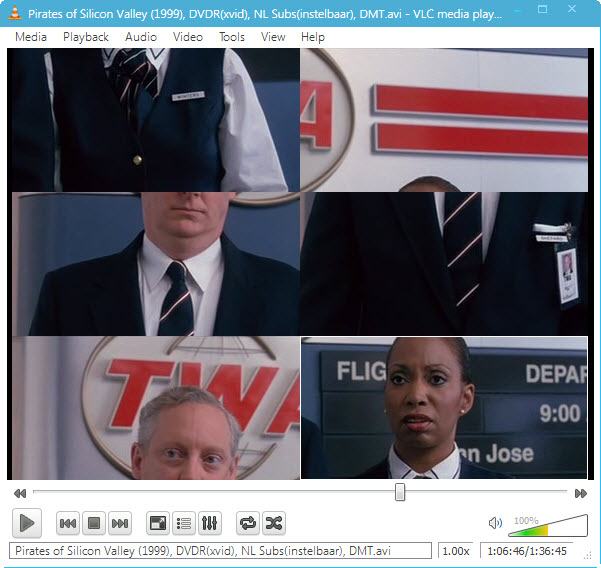The width and height of the screenshot is (601, 568).
Task: Open the Video menu
Action: pyautogui.click(x=188, y=37)
